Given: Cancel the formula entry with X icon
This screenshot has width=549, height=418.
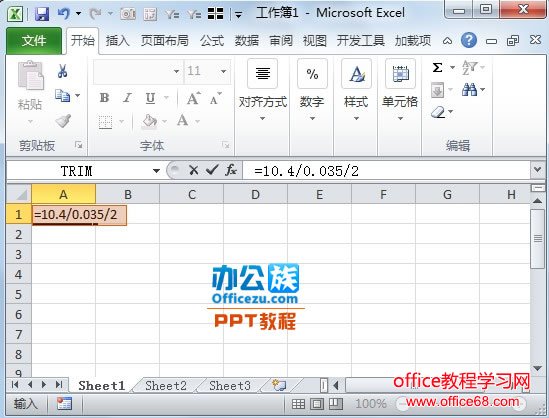Looking at the screenshot, I should coord(193,170).
